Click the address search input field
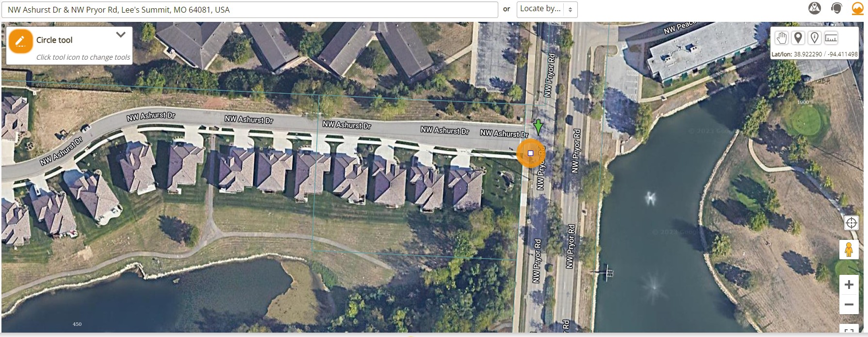 click(x=249, y=10)
